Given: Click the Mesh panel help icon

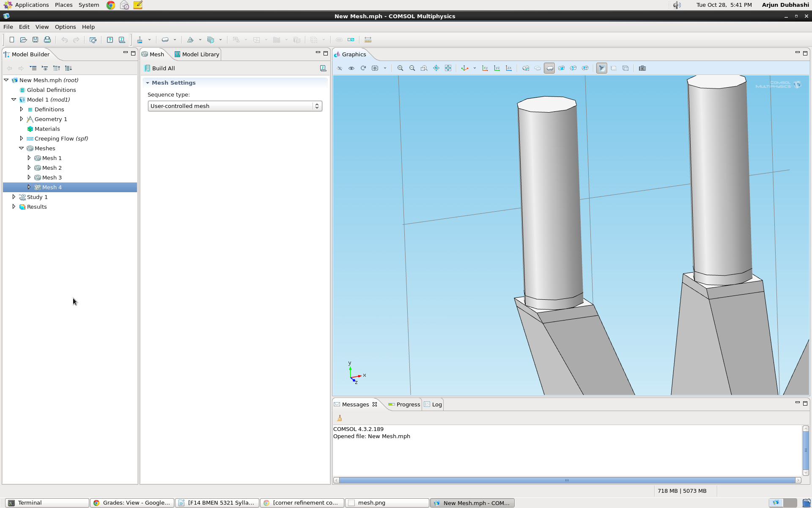Looking at the screenshot, I should tap(323, 68).
